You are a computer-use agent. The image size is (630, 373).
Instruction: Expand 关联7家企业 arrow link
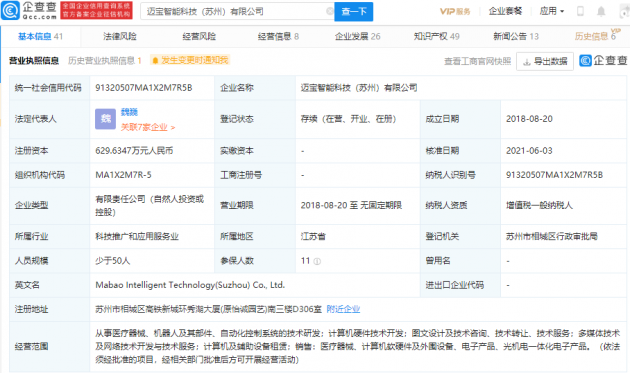click(x=148, y=127)
